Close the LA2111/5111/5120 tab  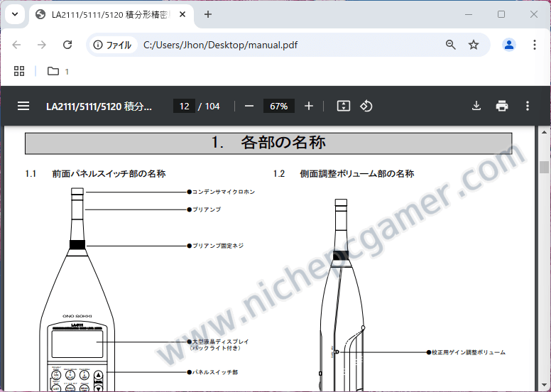tap(182, 14)
